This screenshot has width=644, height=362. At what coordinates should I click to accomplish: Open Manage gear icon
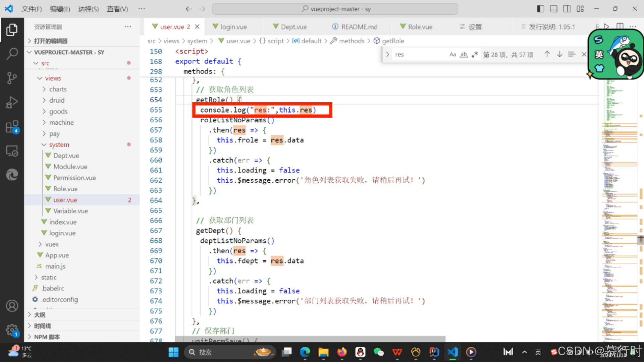click(12, 330)
